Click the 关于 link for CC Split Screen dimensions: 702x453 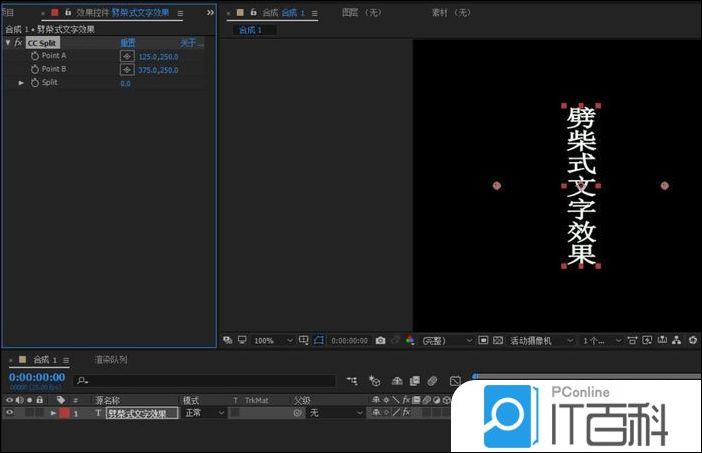coord(190,44)
